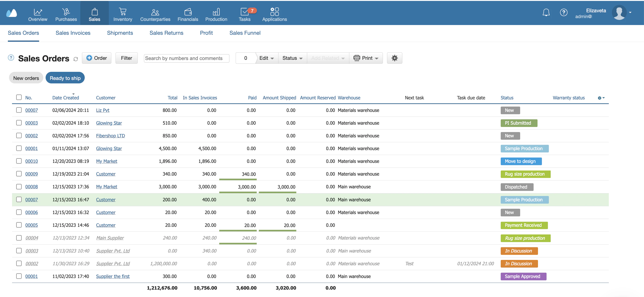This screenshot has width=644, height=297.
Task: Tick checkbox for Supplier the first order
Action: click(x=19, y=276)
